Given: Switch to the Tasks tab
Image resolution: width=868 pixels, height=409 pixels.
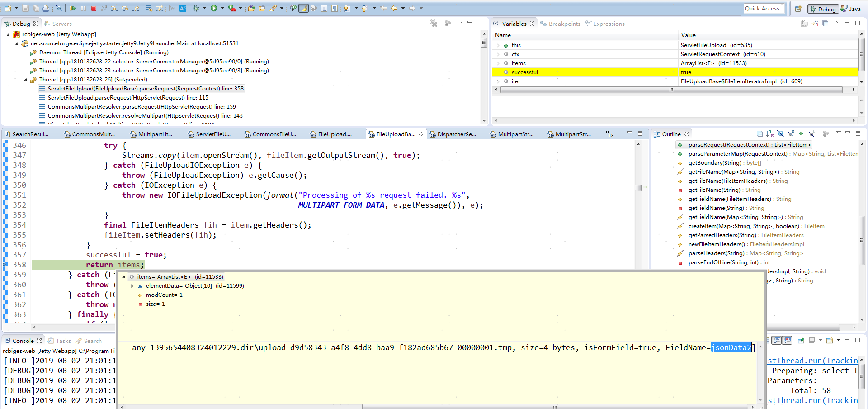Looking at the screenshot, I should 59,341.
